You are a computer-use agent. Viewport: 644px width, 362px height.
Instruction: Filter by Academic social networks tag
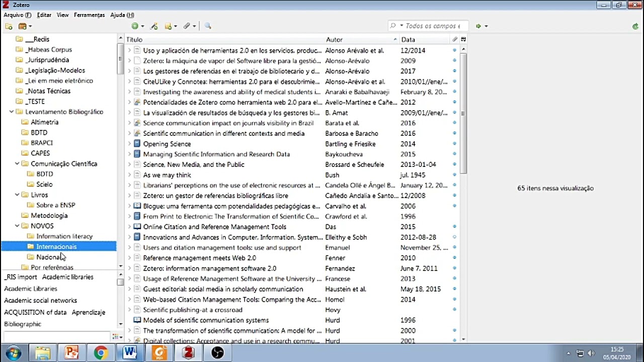[40, 301]
